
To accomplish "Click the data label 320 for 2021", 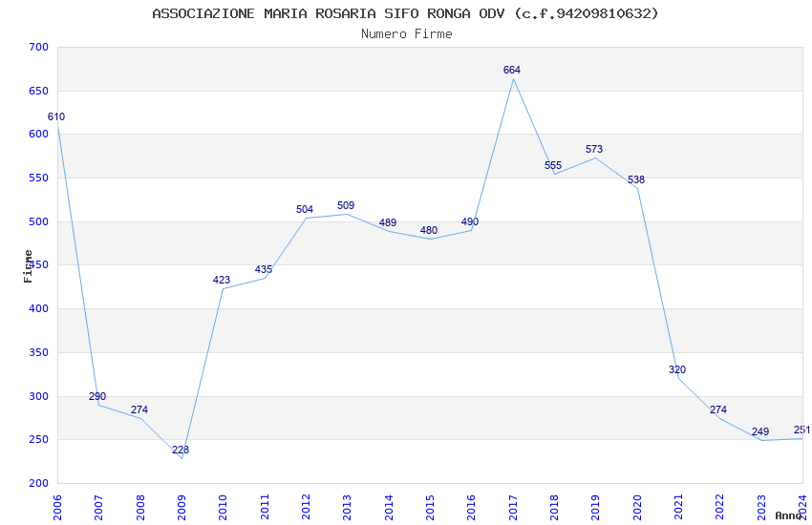I will pos(677,369).
